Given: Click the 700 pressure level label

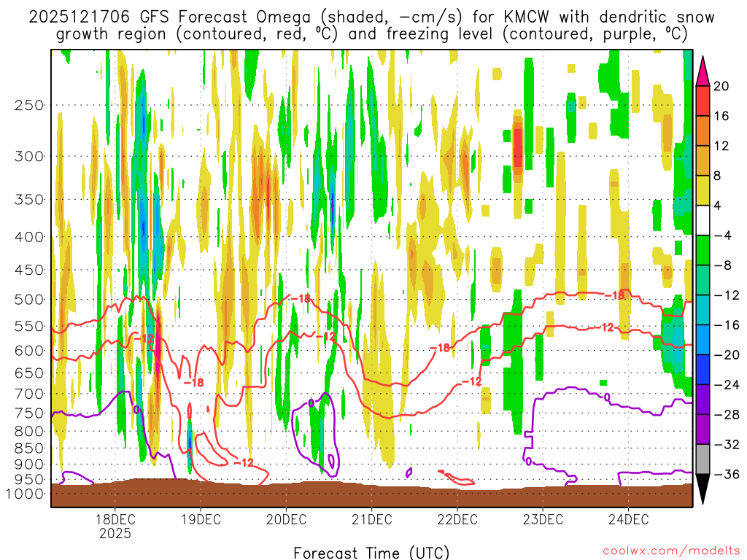Looking at the screenshot, I should coord(30,394).
